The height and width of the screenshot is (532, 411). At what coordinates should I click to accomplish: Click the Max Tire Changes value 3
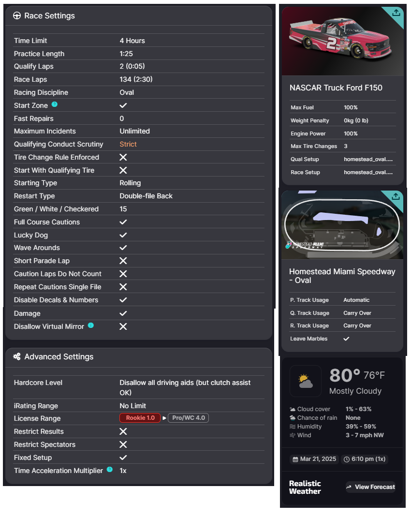tap(346, 146)
